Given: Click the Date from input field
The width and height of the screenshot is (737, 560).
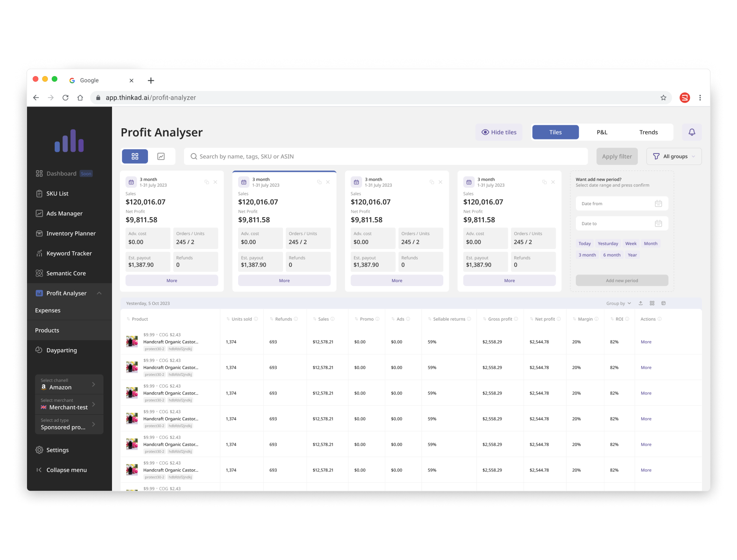Looking at the screenshot, I should point(622,203).
